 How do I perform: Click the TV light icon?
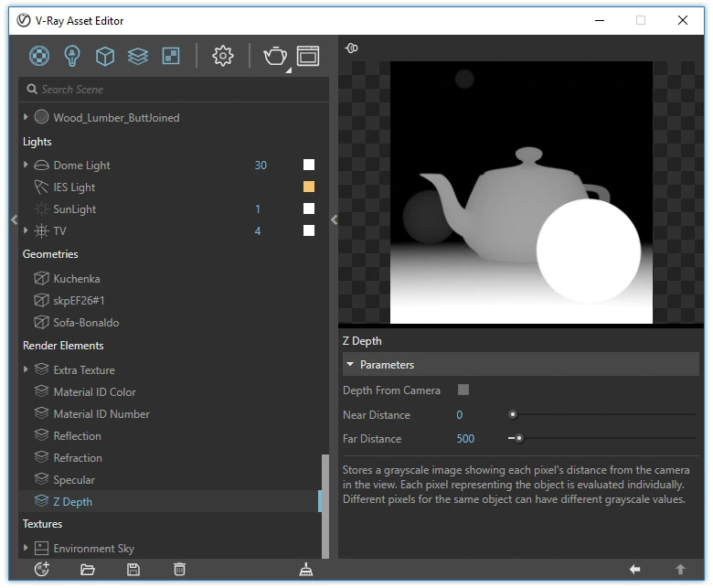(41, 231)
